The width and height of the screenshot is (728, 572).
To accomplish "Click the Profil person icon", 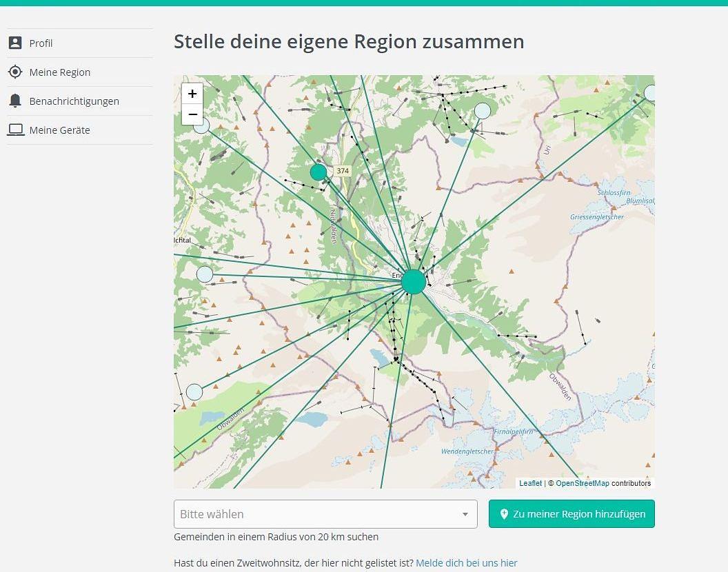I will click(15, 43).
